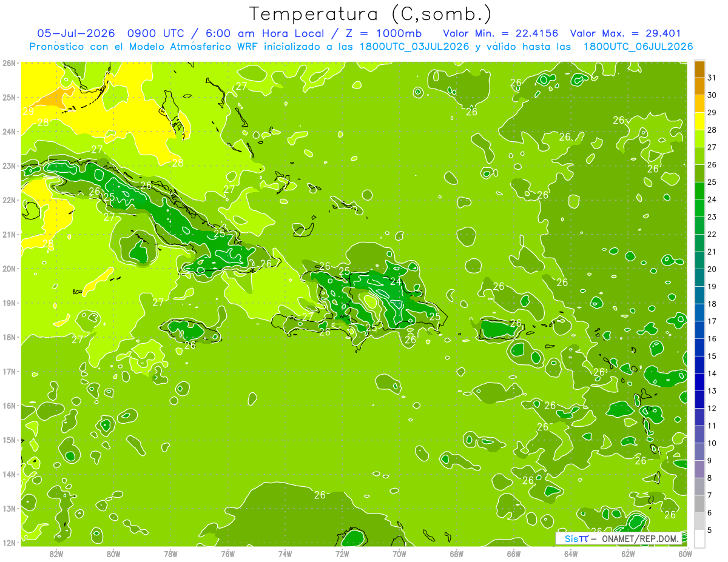
Task: Click the '70W' longitude axis label
Action: point(399,554)
